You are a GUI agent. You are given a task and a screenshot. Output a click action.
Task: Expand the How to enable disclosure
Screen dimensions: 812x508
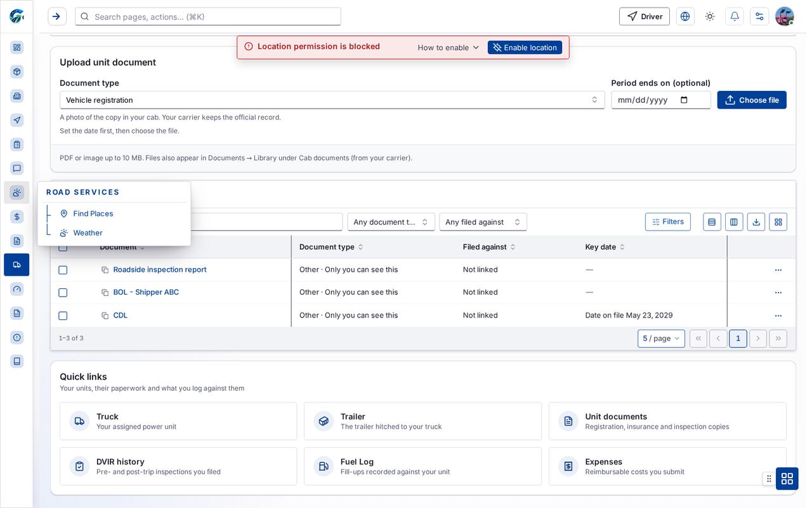pyautogui.click(x=449, y=48)
